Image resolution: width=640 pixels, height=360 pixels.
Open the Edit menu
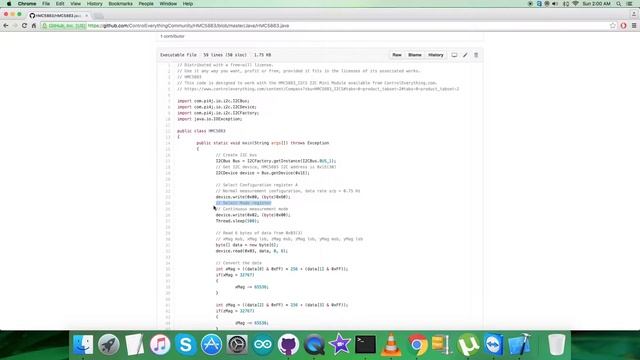pyautogui.click(x=60, y=4)
